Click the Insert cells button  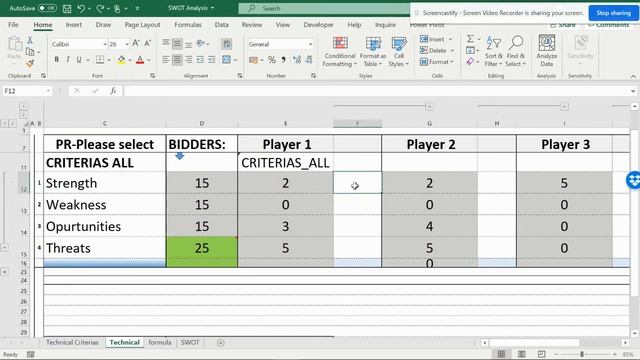[436, 39]
